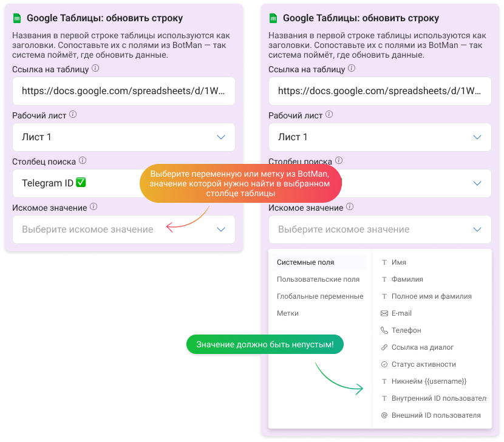
Task: Open Выберите искомое значение dropdown, left panel
Action: 124,229
